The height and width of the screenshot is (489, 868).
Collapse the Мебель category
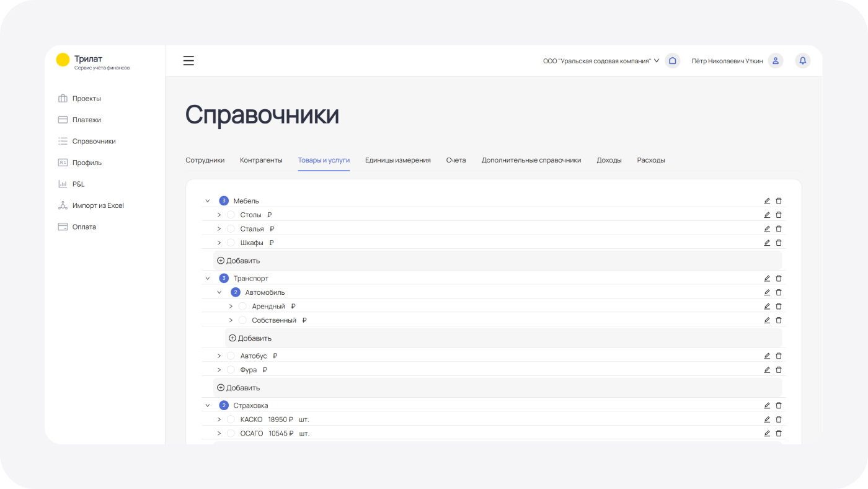(x=208, y=201)
